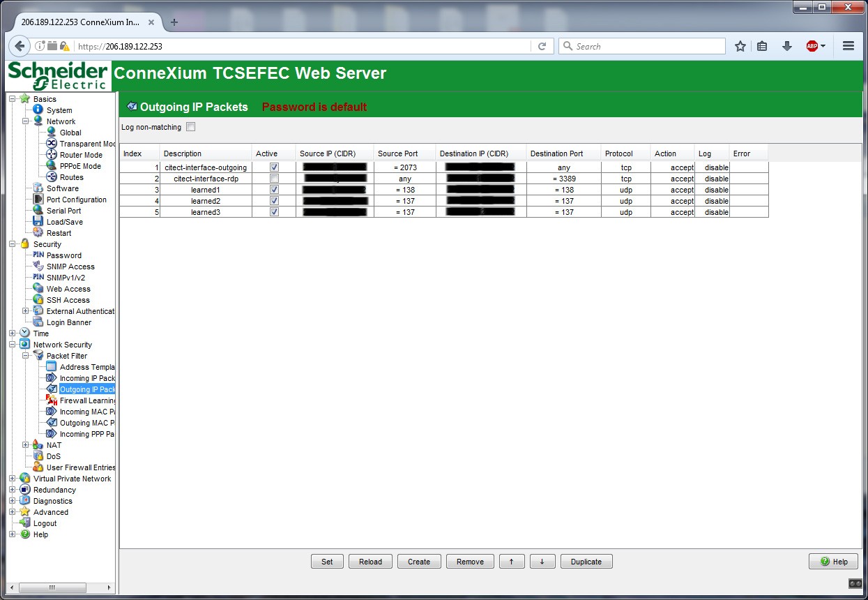
Task: Click the Help button at bottom right
Action: click(x=833, y=562)
